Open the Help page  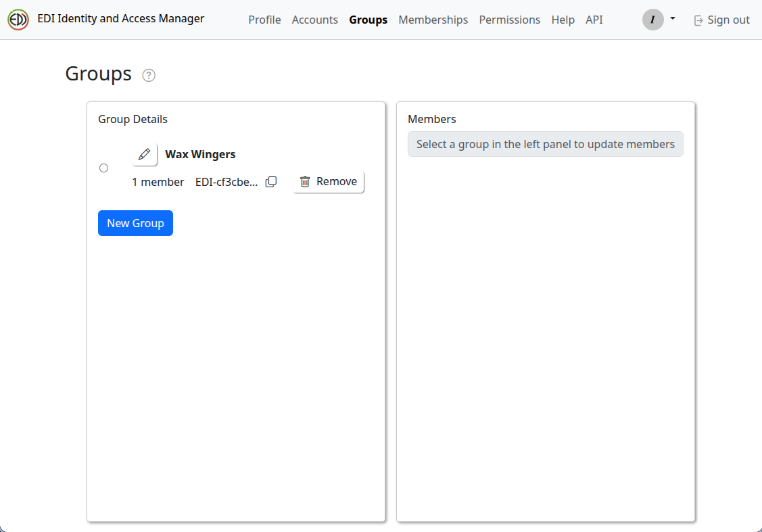(x=563, y=20)
